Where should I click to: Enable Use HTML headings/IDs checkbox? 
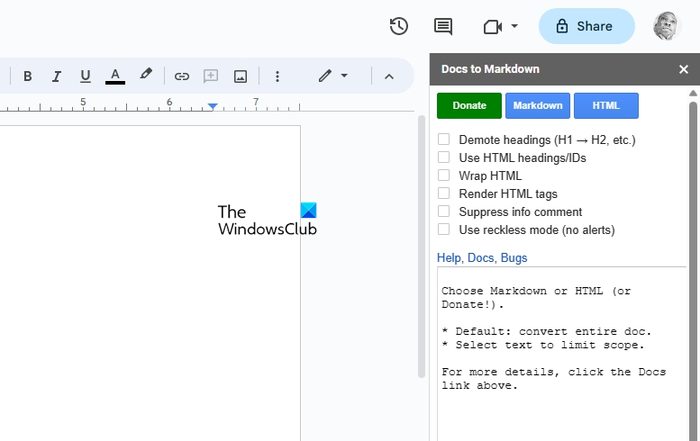pos(444,157)
